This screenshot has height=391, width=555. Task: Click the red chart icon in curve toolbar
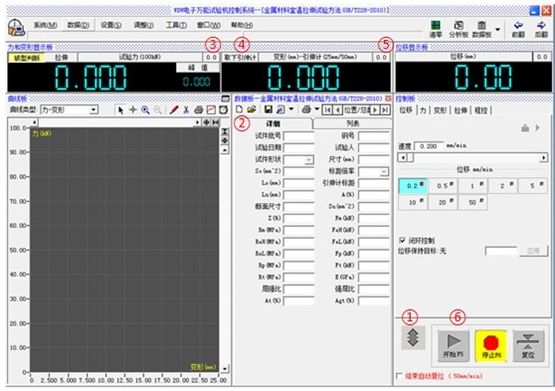211,110
